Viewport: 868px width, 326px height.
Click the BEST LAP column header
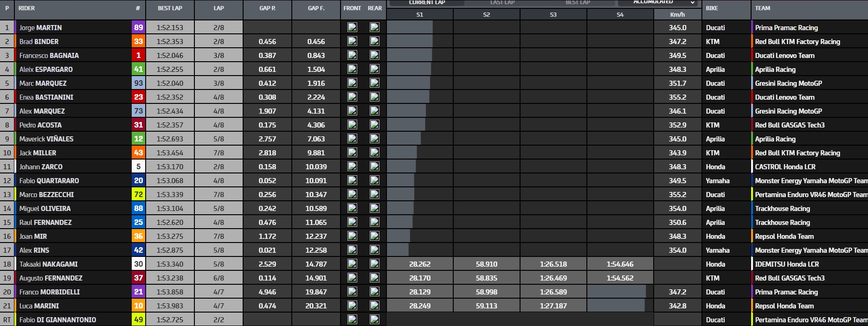pyautogui.click(x=170, y=8)
